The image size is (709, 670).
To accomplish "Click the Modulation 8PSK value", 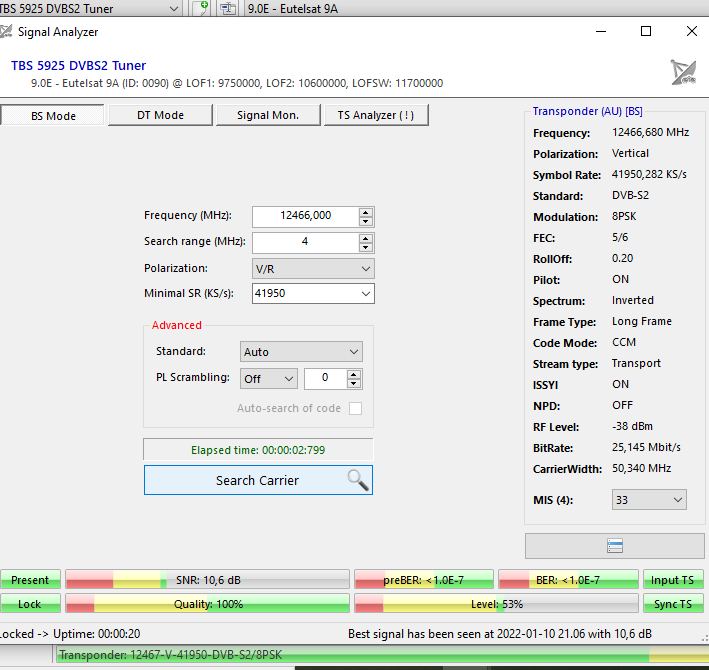I will point(624,217).
